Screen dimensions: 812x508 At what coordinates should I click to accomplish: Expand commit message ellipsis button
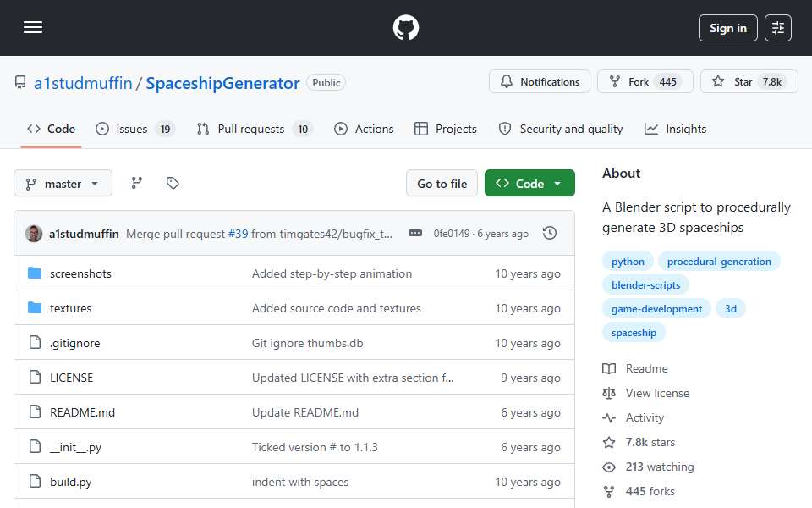(414, 234)
